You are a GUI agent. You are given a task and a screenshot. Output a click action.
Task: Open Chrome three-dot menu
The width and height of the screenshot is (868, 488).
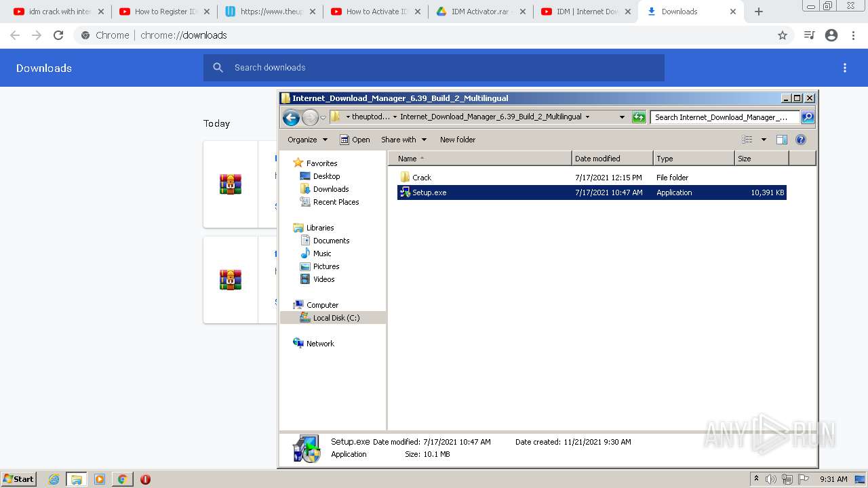tap(854, 35)
